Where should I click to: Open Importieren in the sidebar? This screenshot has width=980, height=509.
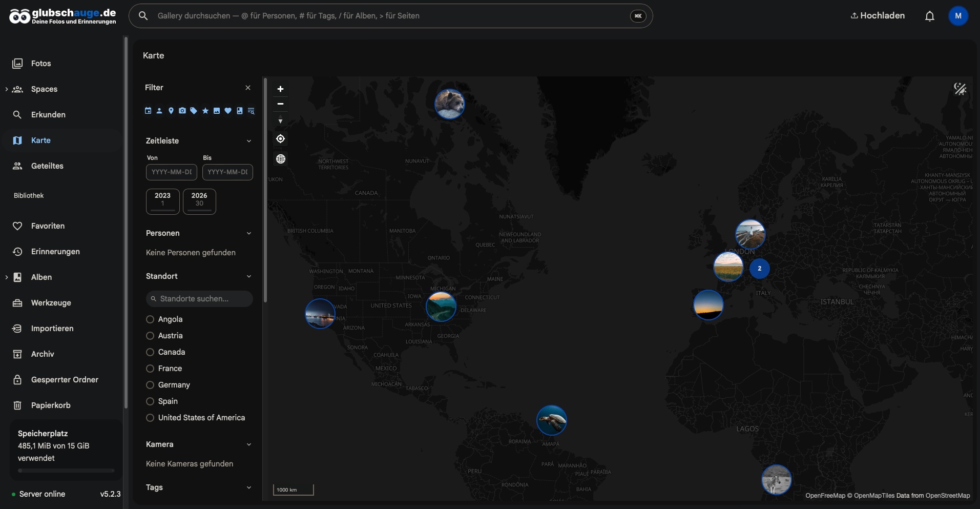pos(62,329)
